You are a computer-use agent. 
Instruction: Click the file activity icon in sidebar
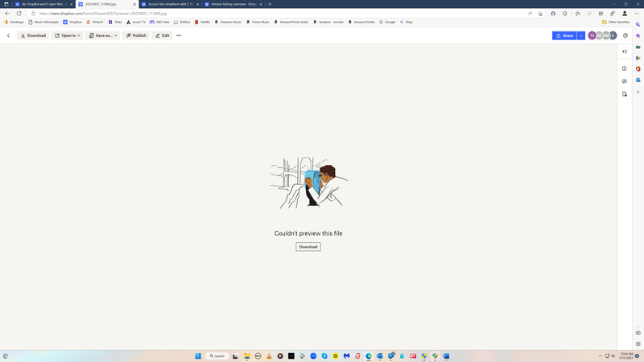coord(625,94)
